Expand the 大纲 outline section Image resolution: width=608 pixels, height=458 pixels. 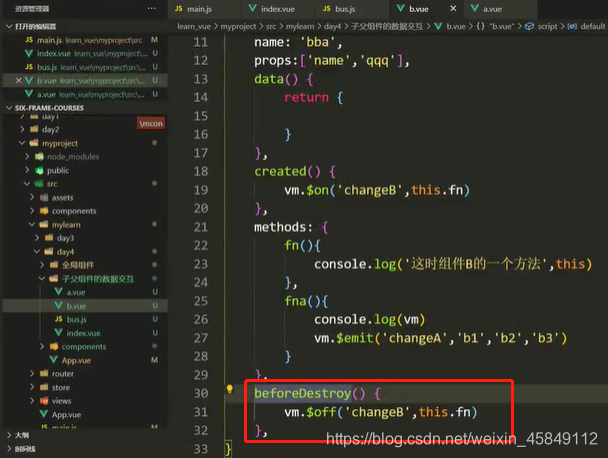[9, 435]
